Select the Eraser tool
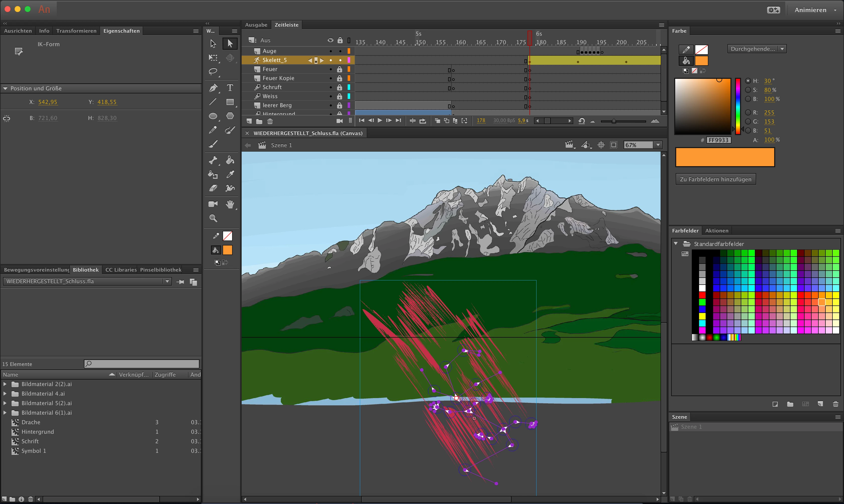844x504 pixels. click(213, 188)
